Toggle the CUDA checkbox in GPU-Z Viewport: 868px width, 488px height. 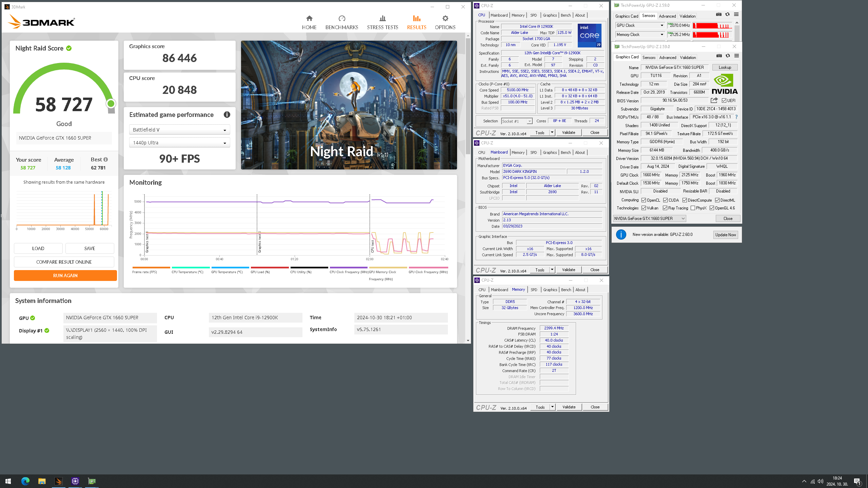pos(665,200)
